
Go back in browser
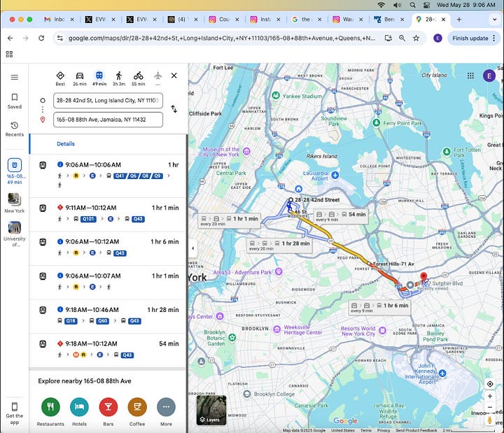coord(10,38)
